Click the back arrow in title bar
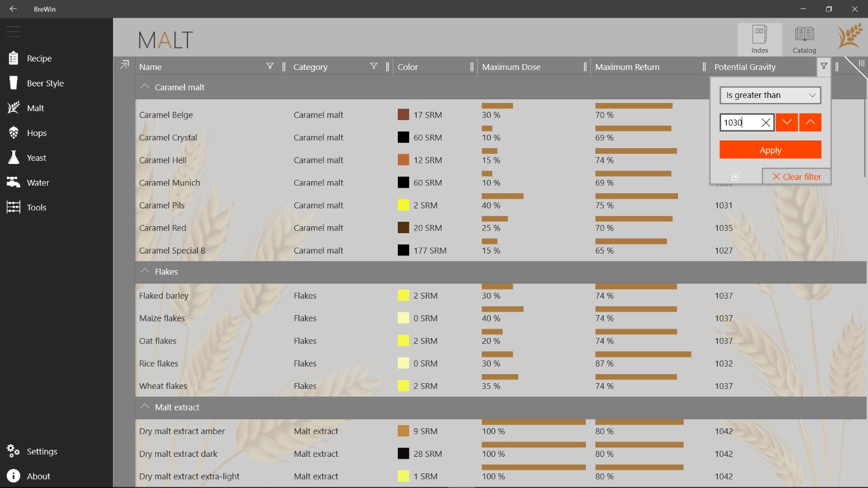The image size is (868, 488). coord(13,9)
